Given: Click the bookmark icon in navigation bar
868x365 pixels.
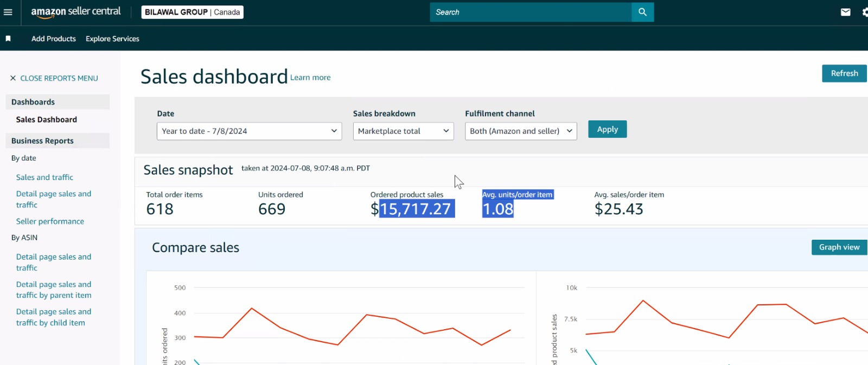Looking at the screenshot, I should tap(8, 39).
